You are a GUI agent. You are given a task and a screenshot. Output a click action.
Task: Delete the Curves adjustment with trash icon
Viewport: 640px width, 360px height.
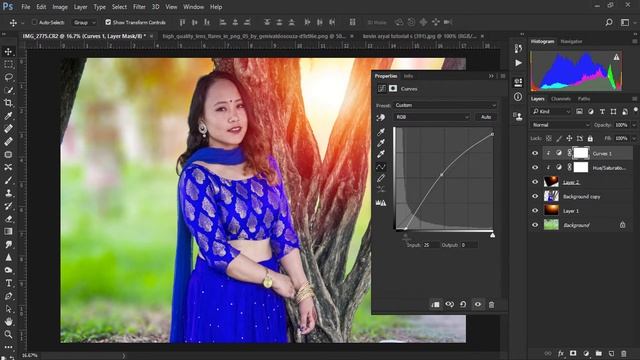491,304
